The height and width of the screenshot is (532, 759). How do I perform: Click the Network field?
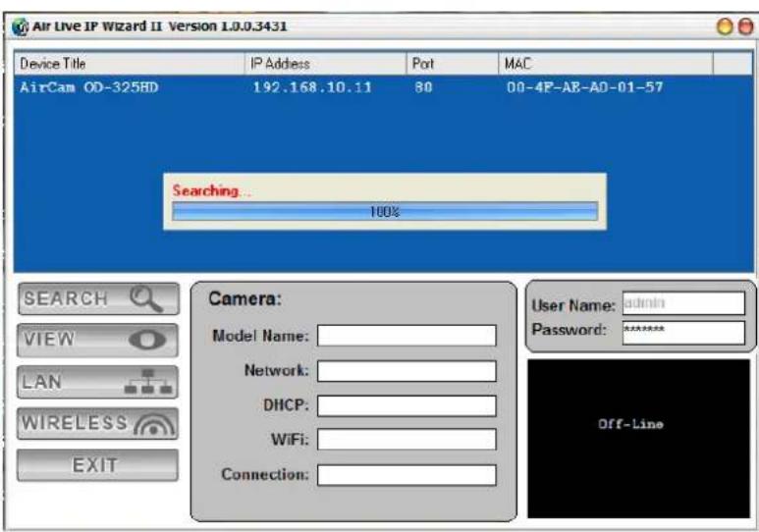(407, 371)
